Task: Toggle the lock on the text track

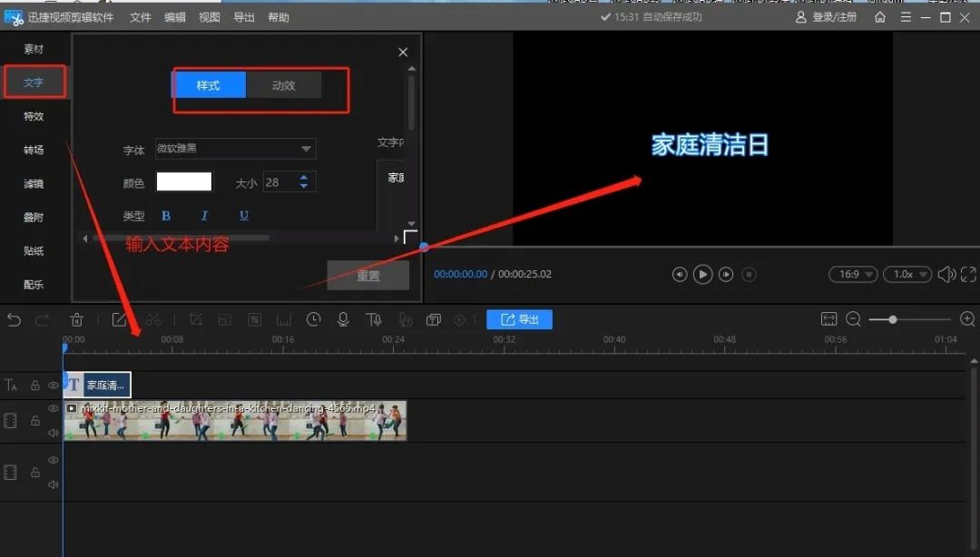Action: [35, 386]
